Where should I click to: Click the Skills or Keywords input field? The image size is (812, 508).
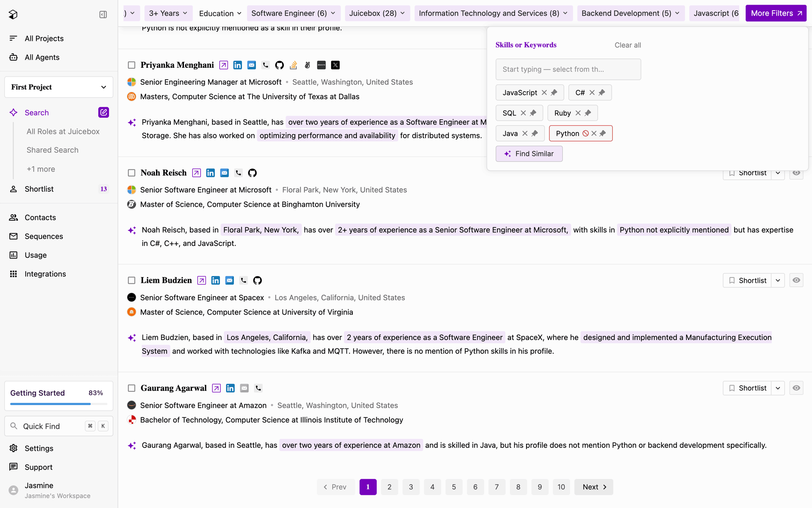click(568, 69)
